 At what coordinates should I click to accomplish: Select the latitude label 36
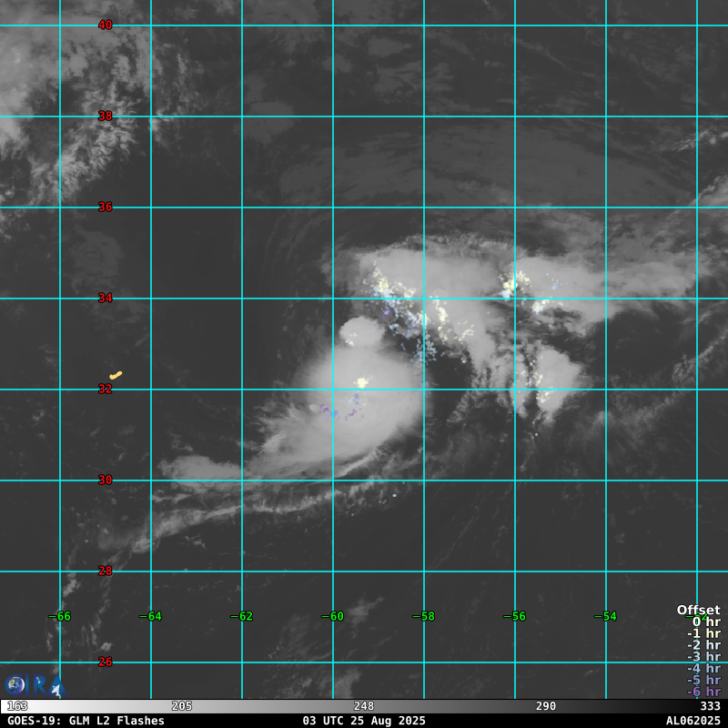coord(106,207)
